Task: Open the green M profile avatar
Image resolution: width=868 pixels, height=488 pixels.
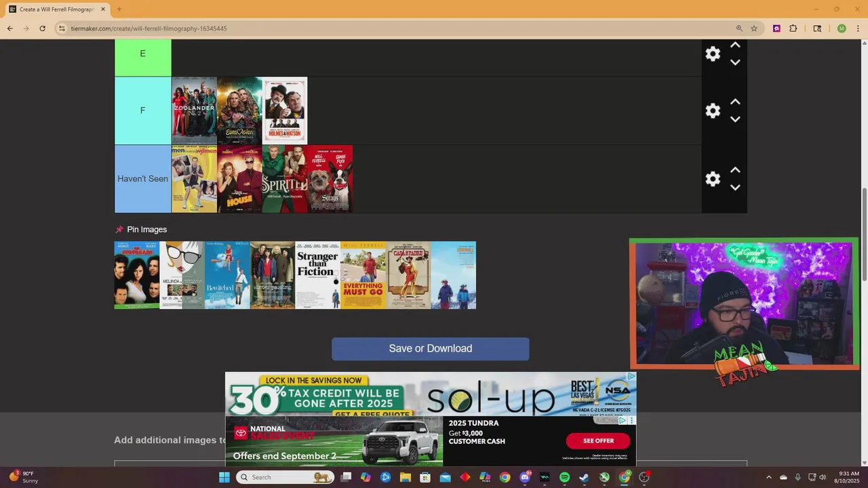Action: click(x=842, y=28)
